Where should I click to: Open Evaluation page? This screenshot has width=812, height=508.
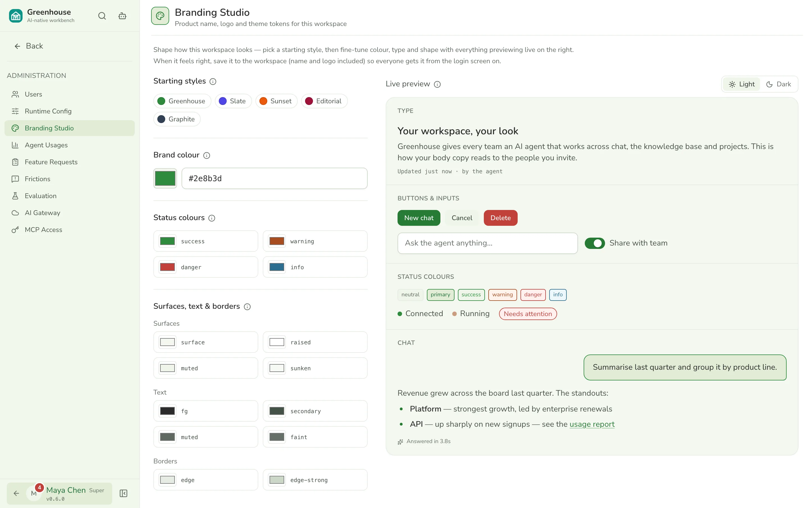coord(69,196)
